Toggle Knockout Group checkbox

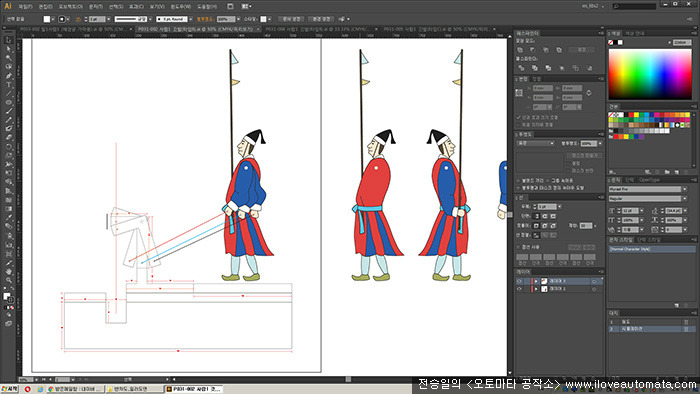(548, 181)
